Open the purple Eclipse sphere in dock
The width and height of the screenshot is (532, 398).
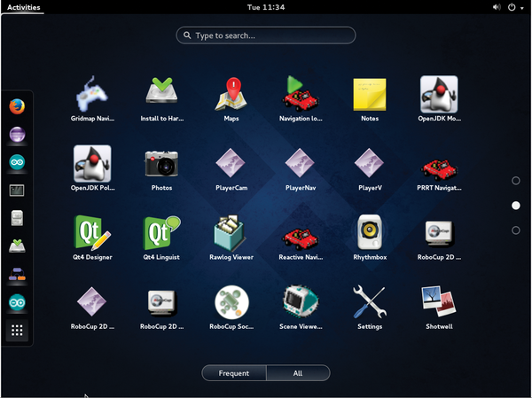pyautogui.click(x=17, y=135)
